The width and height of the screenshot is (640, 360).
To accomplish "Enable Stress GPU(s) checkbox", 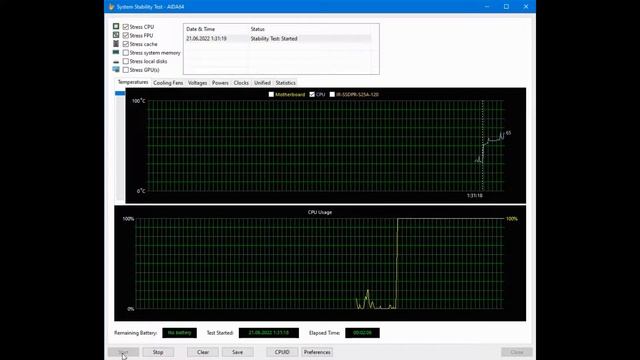I will (x=126, y=70).
